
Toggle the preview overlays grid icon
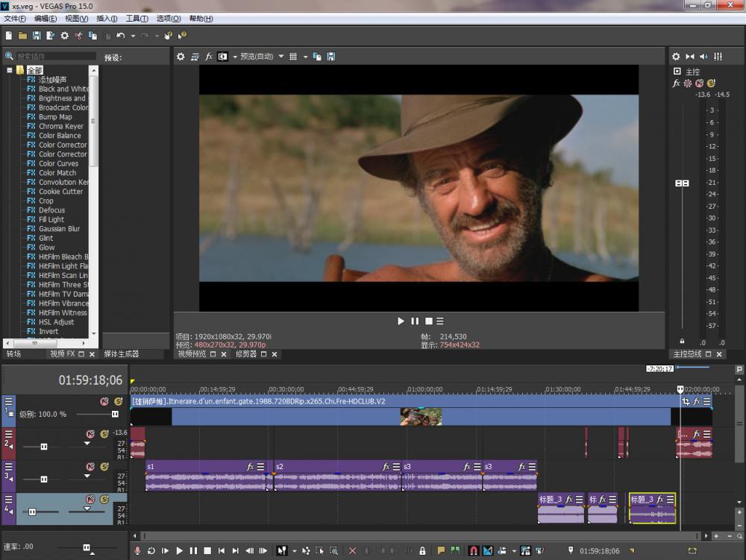[x=293, y=57]
